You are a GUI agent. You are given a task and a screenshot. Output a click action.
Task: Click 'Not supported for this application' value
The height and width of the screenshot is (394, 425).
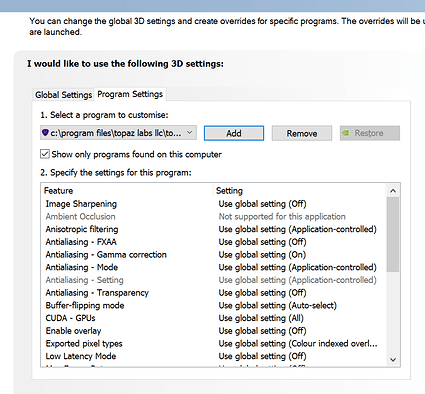282,216
